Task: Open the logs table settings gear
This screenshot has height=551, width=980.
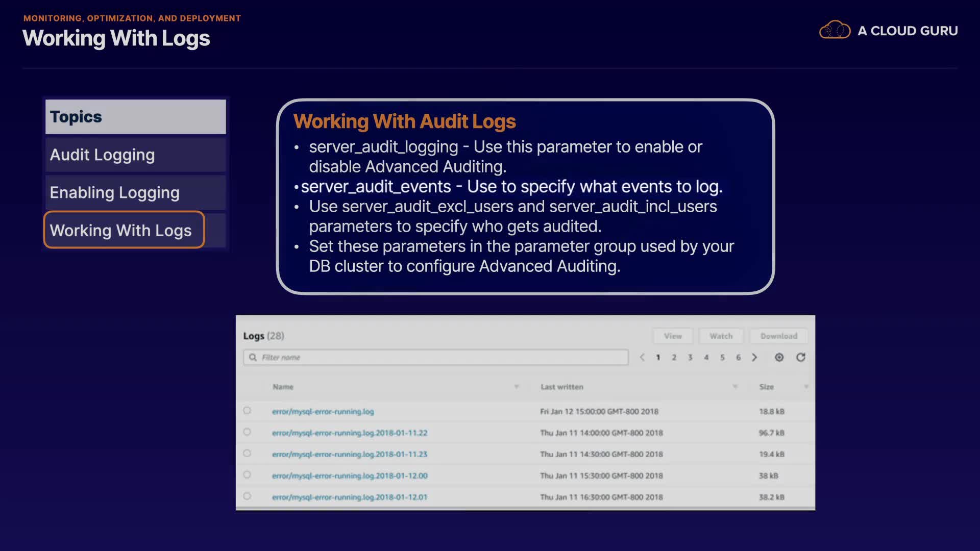Action: (779, 357)
